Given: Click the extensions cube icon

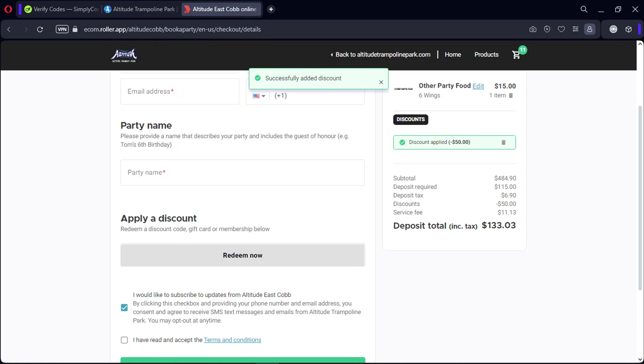Looking at the screenshot, I should click(629, 29).
